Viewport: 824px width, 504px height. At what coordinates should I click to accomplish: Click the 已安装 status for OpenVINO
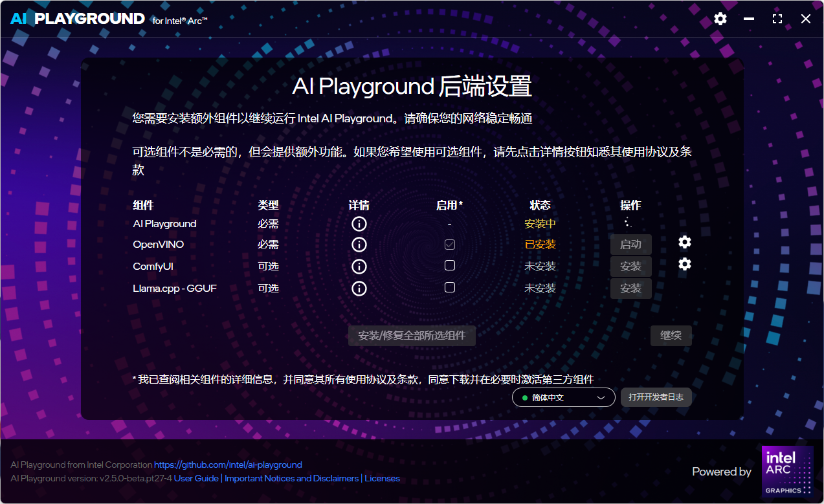(x=540, y=245)
